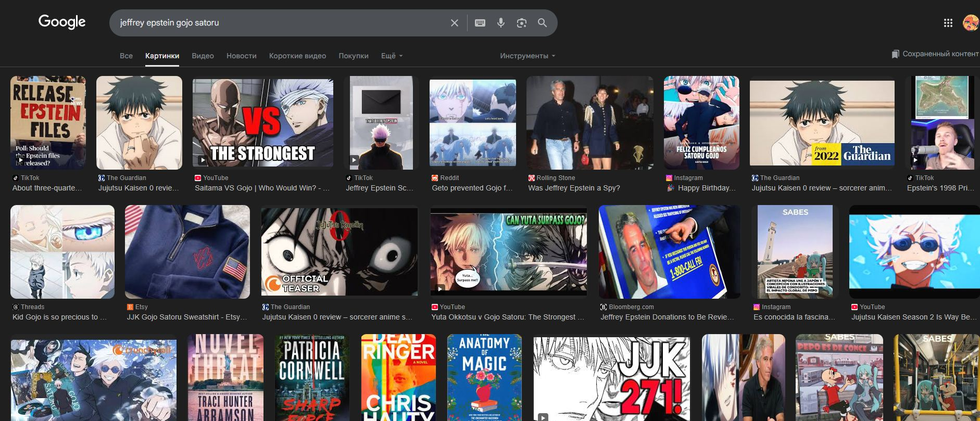Play the Jeffrey Epstein TikTok video thumbnail
980x421 pixels.
pyautogui.click(x=381, y=123)
